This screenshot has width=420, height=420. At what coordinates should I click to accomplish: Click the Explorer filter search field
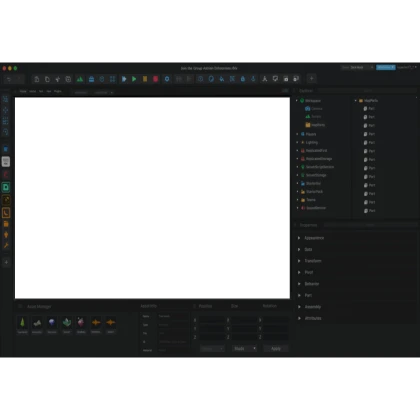point(367,91)
